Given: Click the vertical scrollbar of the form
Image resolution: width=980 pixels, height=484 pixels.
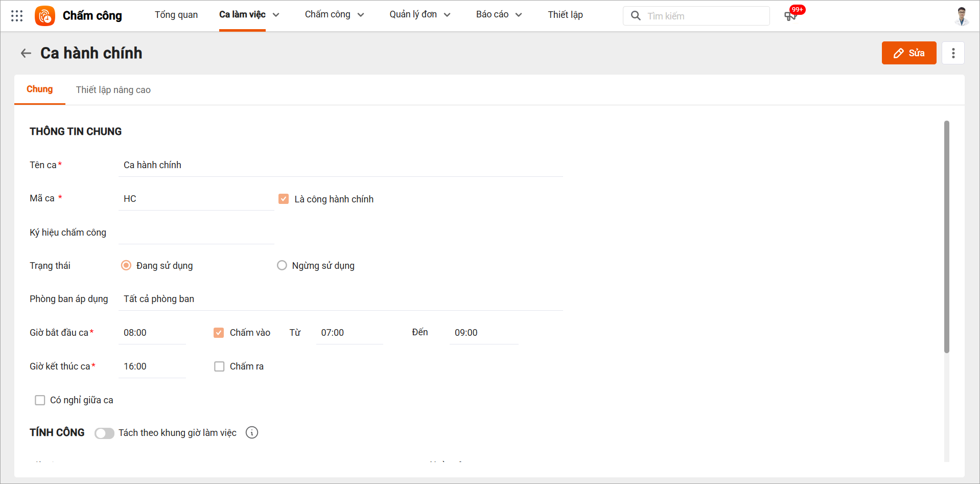Looking at the screenshot, I should tap(946, 236).
